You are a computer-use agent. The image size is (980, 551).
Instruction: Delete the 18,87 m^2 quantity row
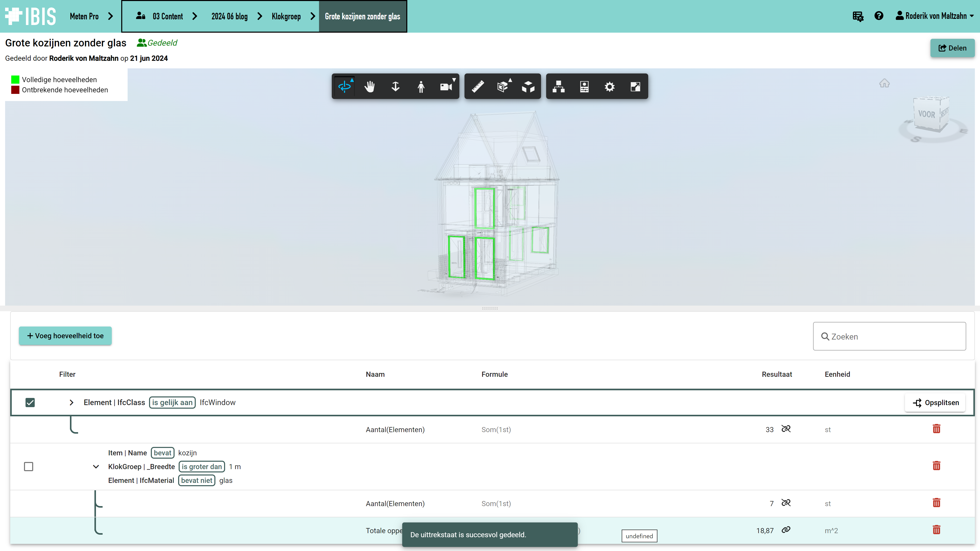(x=936, y=530)
